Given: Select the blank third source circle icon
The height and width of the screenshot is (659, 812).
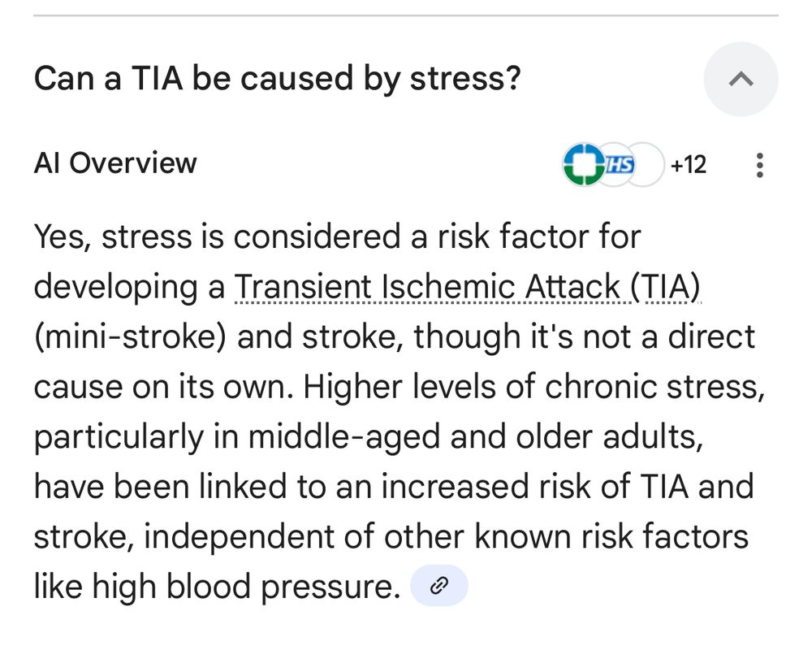Looking at the screenshot, I should click(x=650, y=164).
